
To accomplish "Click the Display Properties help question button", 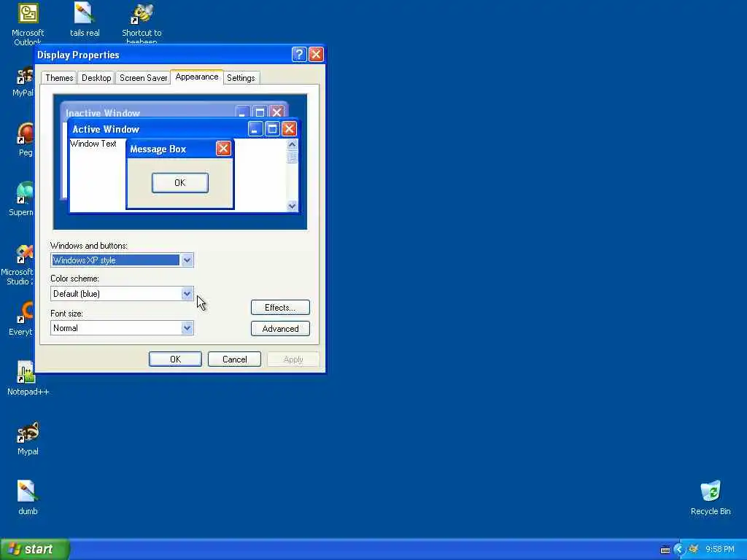I will 298,54.
